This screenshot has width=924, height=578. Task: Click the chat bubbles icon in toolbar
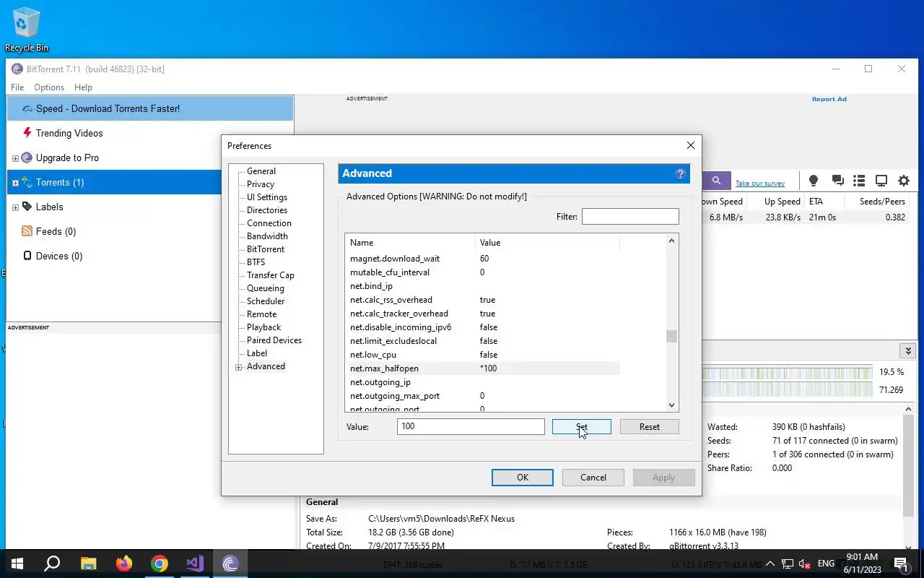837,181
